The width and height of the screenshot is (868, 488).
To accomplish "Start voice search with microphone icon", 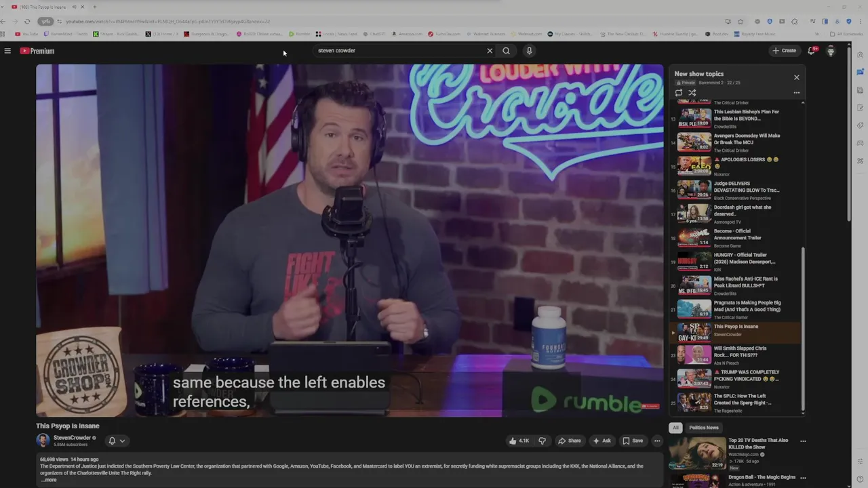I will (529, 51).
